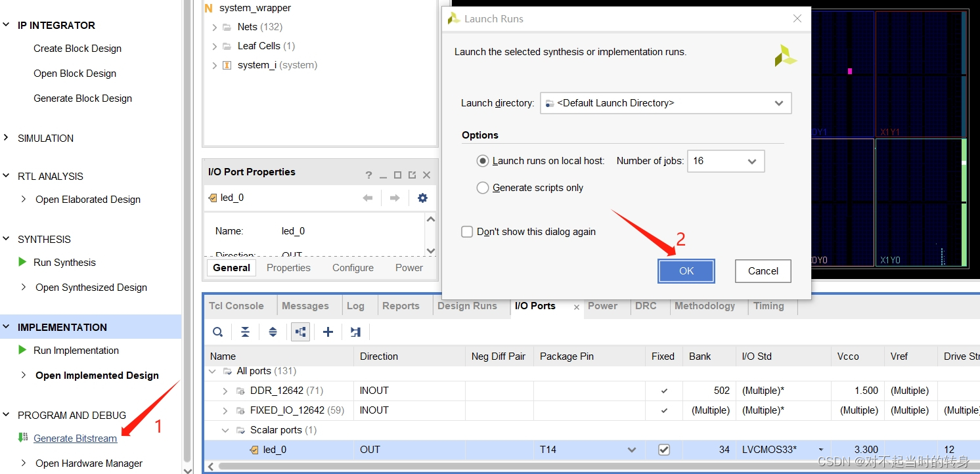980x474 pixels.
Task: Float the I/O Port Properties panel
Action: click(412, 175)
